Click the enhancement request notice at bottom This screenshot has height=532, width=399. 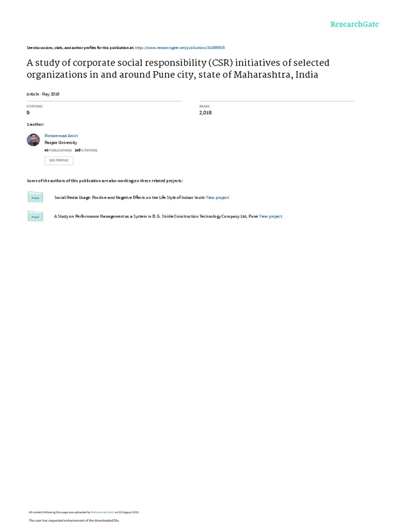click(x=74, y=521)
